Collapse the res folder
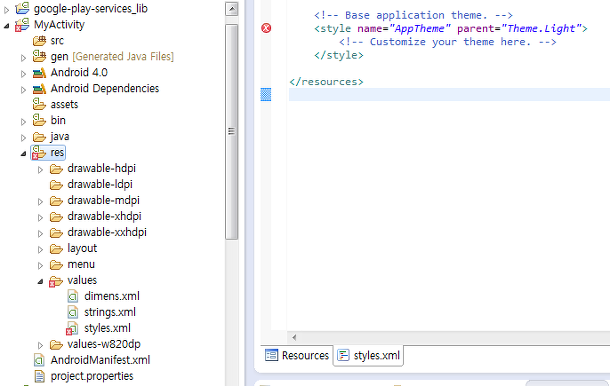This screenshot has width=610, height=386. click(23, 154)
